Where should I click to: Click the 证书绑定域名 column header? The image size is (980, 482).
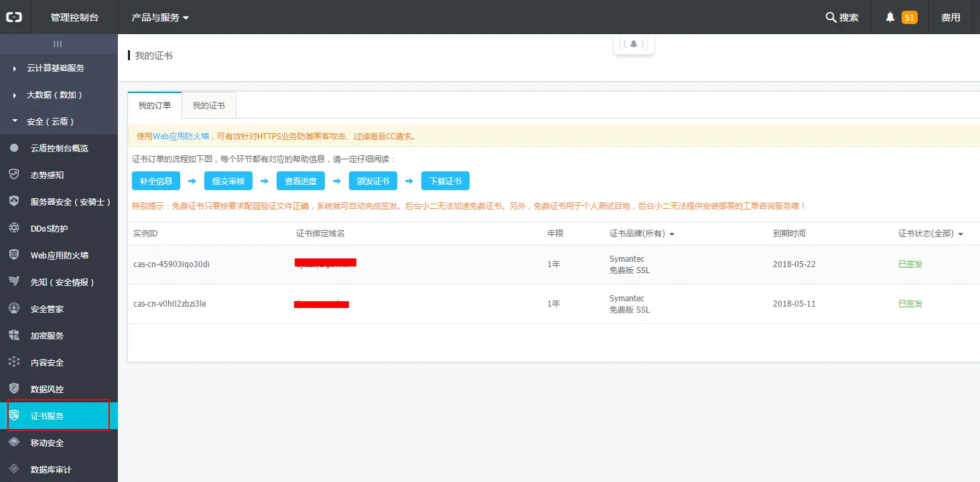pos(320,234)
